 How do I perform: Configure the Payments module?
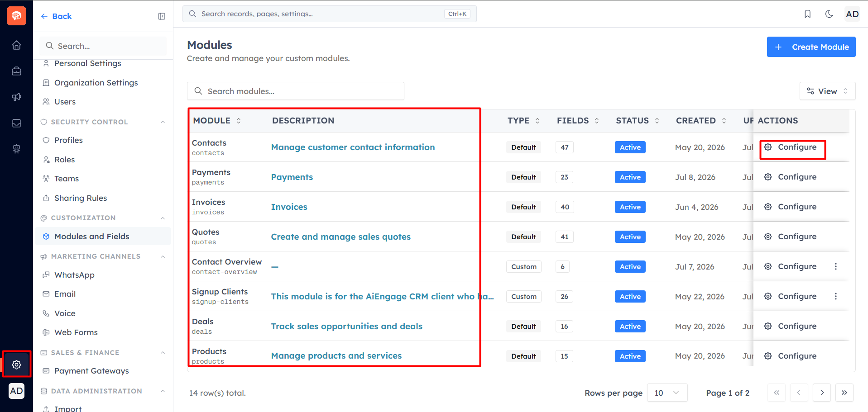point(791,177)
